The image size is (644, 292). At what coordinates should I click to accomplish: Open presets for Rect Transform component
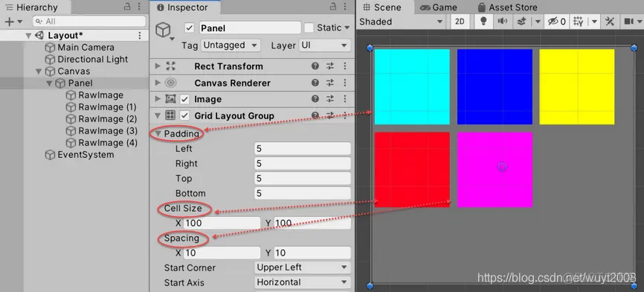(x=329, y=66)
